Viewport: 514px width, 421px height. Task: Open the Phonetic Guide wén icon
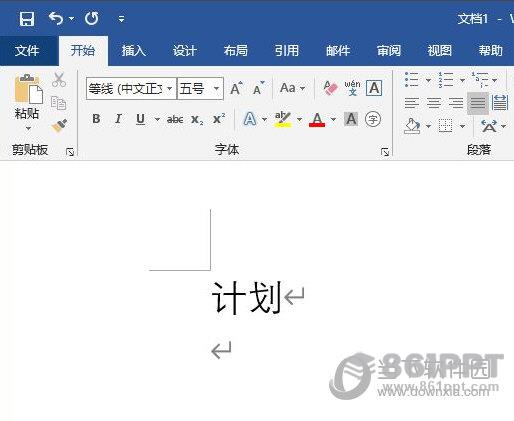(352, 88)
